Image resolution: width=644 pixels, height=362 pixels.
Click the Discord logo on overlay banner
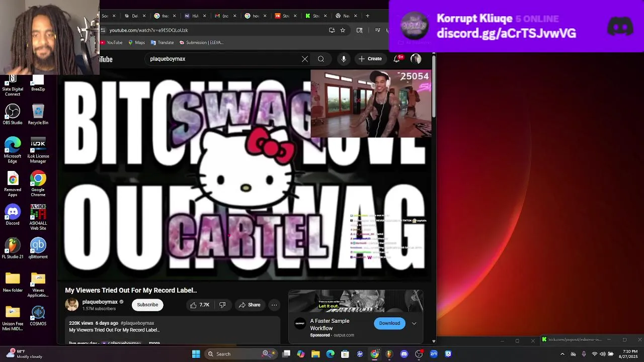click(620, 26)
